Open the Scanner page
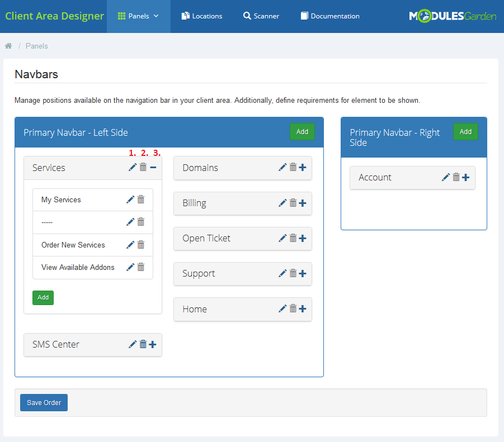The image size is (504, 442). 261,16
